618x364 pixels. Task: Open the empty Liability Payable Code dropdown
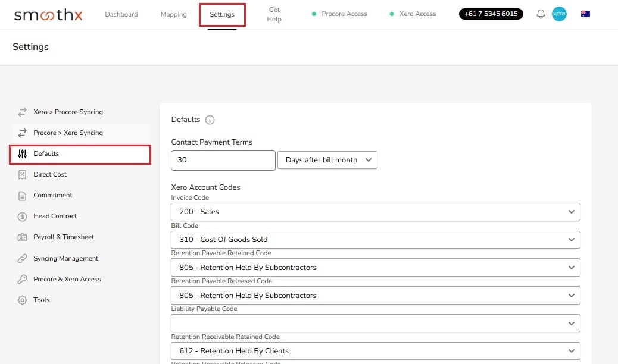click(x=375, y=323)
